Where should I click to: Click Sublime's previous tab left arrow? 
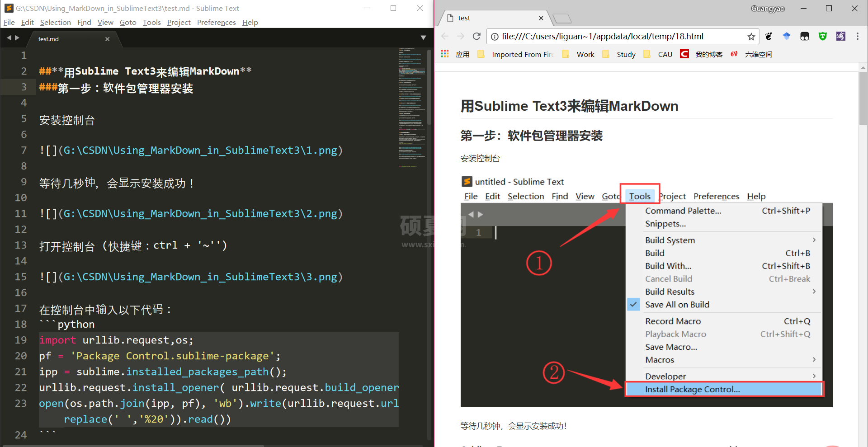tap(9, 38)
